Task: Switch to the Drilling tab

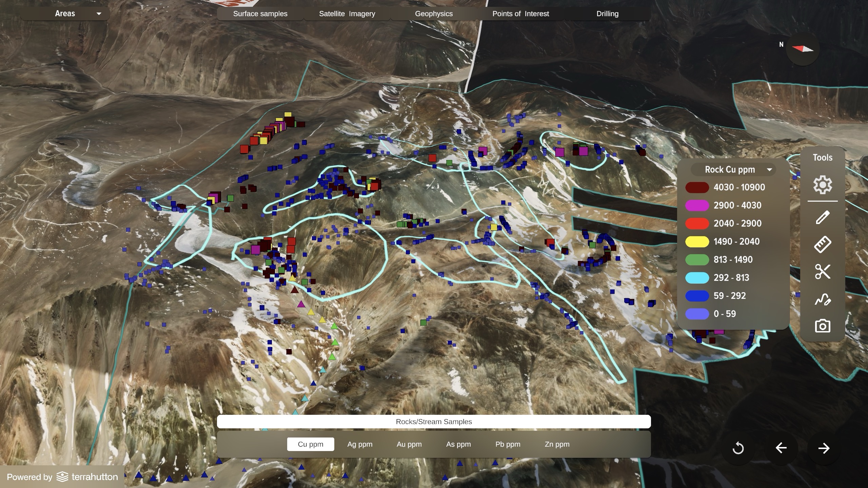Action: tap(607, 14)
